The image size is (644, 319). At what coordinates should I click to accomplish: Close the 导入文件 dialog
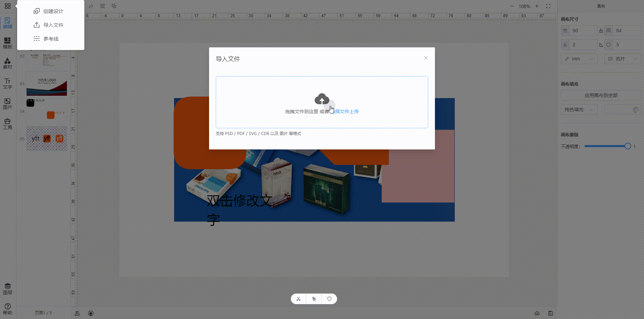(426, 58)
